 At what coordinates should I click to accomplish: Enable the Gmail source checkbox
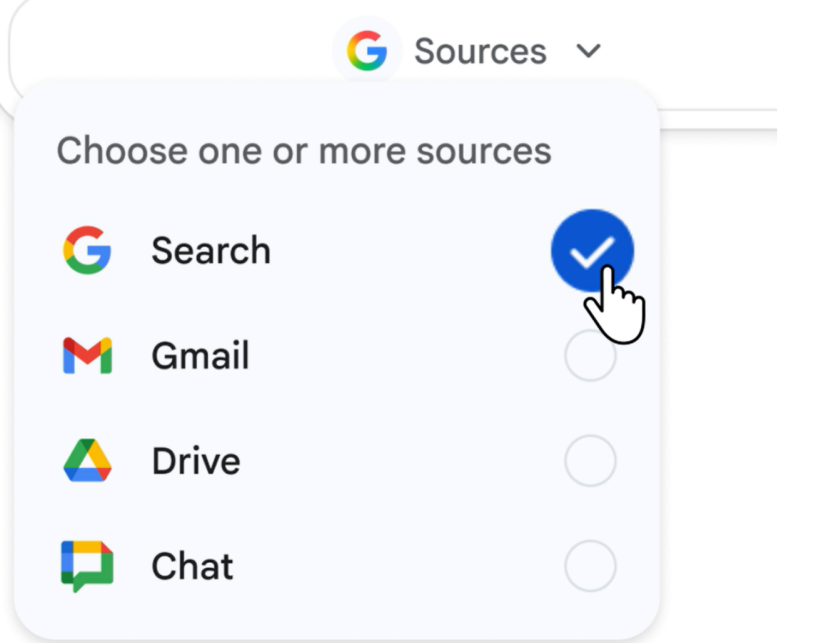pyautogui.click(x=590, y=356)
